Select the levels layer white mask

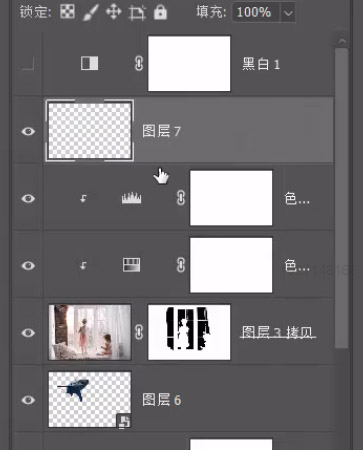231,198
